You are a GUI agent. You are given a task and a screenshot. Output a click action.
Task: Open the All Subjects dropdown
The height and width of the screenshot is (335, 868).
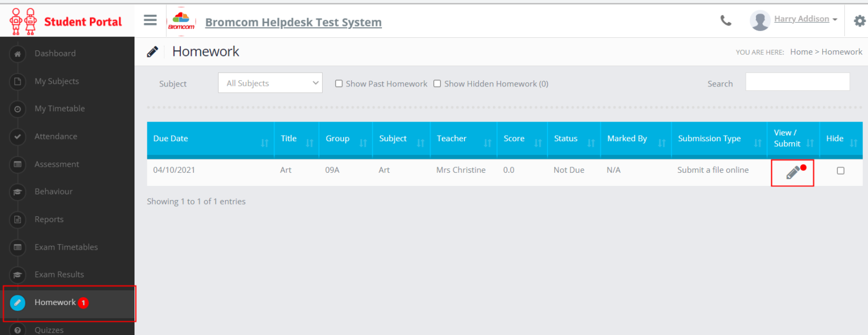click(270, 82)
